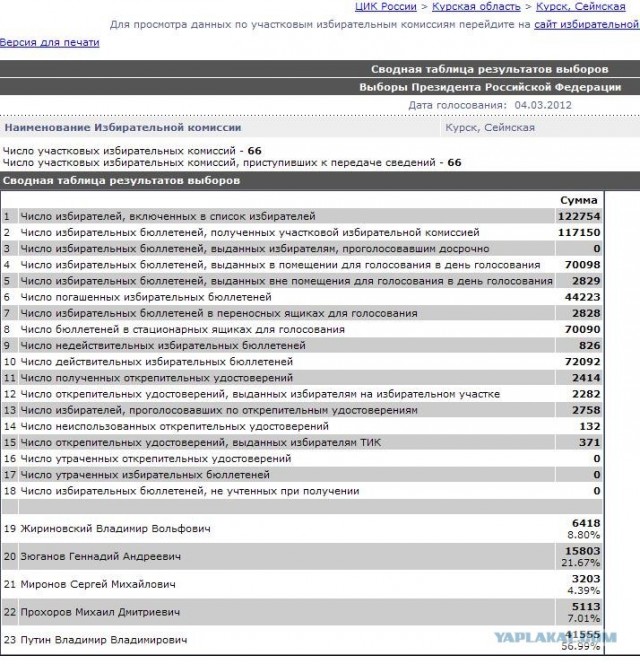This screenshot has width=640, height=664.
Task: Select the value 132 in row 14
Action: pyautogui.click(x=590, y=426)
